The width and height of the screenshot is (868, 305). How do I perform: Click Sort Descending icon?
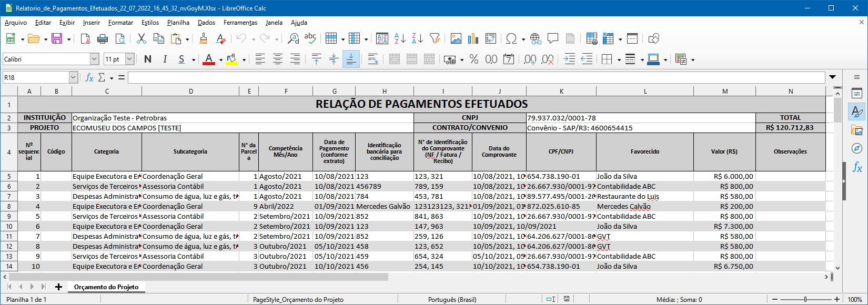pyautogui.click(x=417, y=38)
